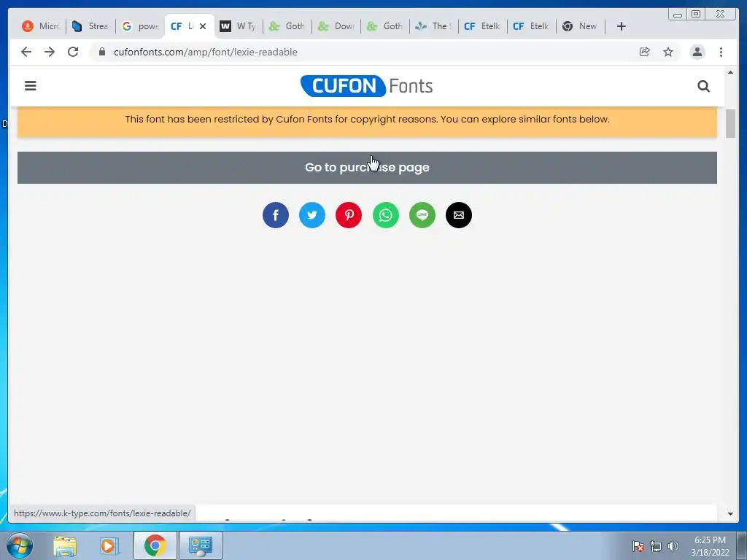Viewport: 747px width, 560px height.
Task: Reload the current page
Action: [x=73, y=52]
